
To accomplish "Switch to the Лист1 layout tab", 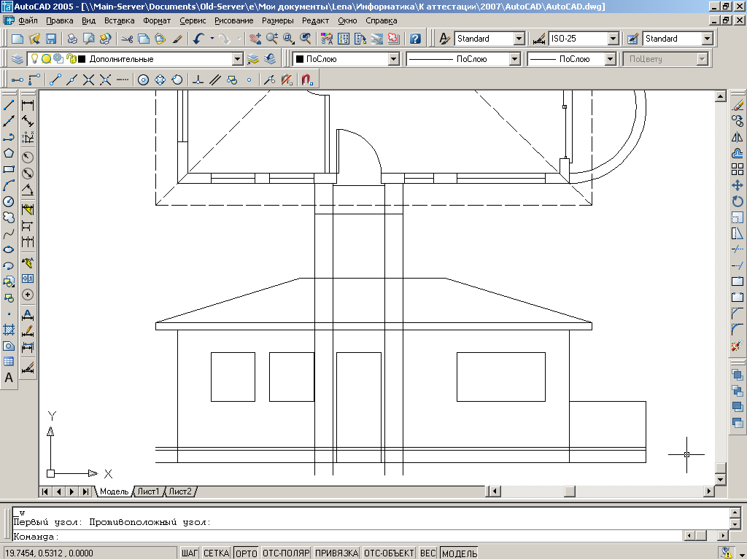I will coord(148,491).
